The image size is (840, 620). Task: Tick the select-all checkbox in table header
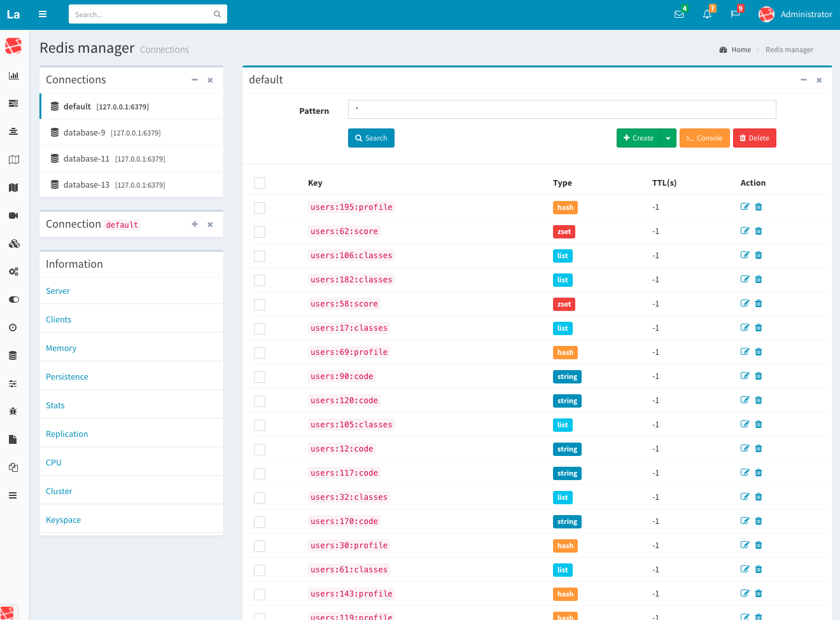point(260,183)
